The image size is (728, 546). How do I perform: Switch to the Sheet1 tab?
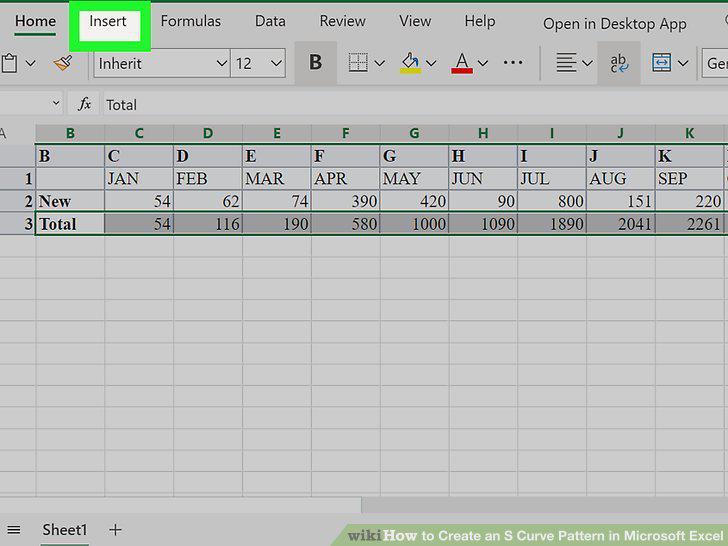pos(65,530)
